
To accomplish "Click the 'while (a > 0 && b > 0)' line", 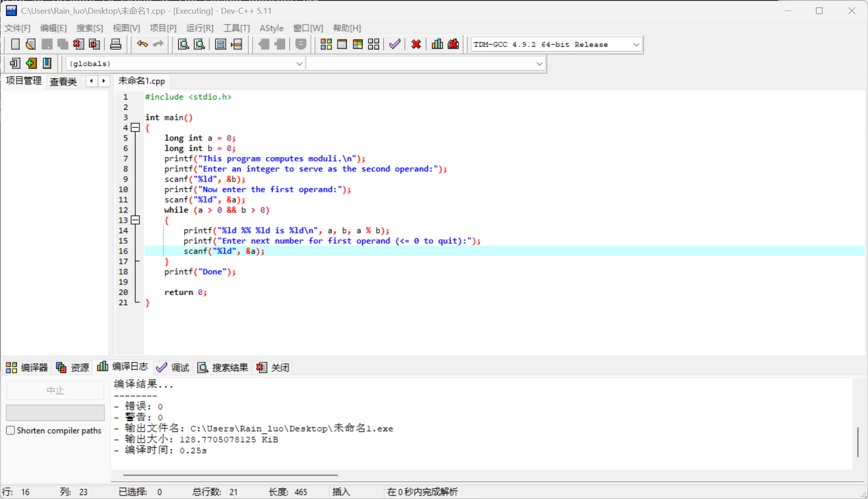I will pos(217,210).
